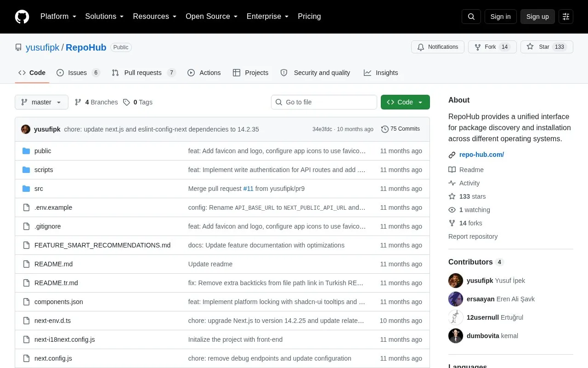Screen dimensions: 588x368
Task: Select the scripts folder icon
Action: (26, 170)
